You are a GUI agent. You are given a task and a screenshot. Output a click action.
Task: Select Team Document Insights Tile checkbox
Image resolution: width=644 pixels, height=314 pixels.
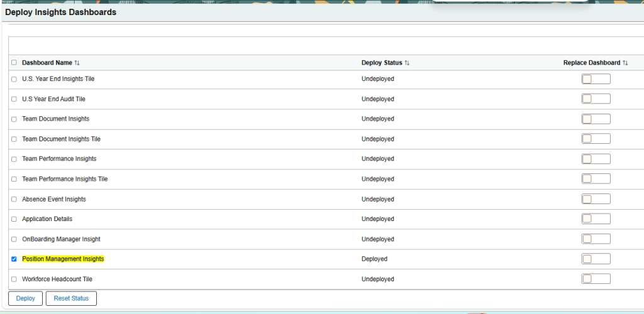14,139
